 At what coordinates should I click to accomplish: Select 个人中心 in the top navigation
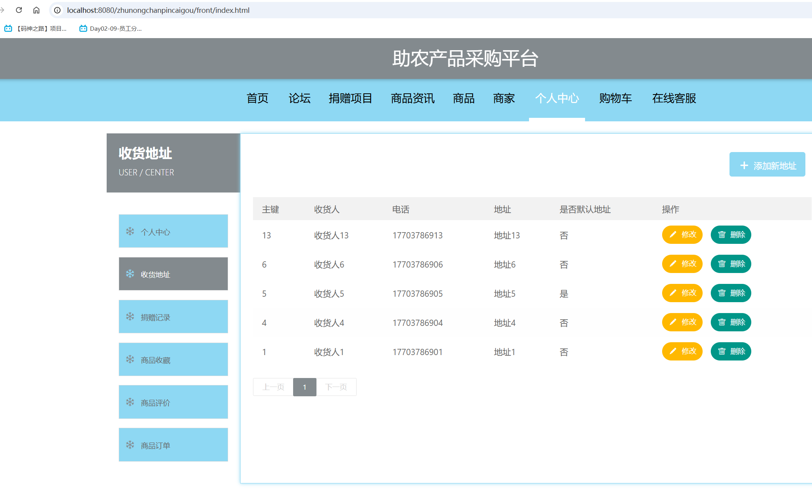(557, 98)
